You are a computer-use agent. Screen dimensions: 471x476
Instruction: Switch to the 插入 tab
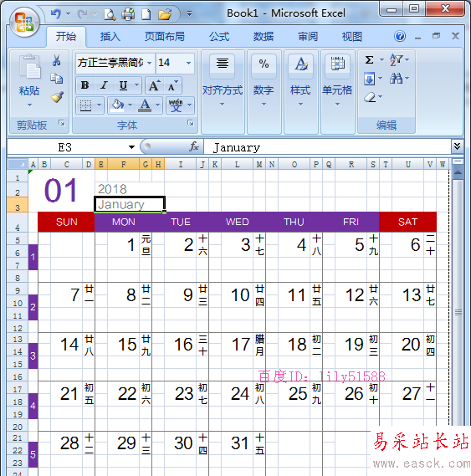[x=110, y=37]
